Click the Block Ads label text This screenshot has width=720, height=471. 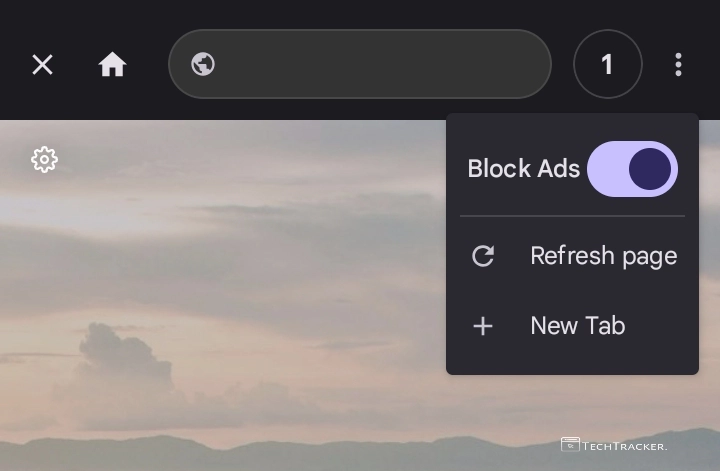[523, 169]
